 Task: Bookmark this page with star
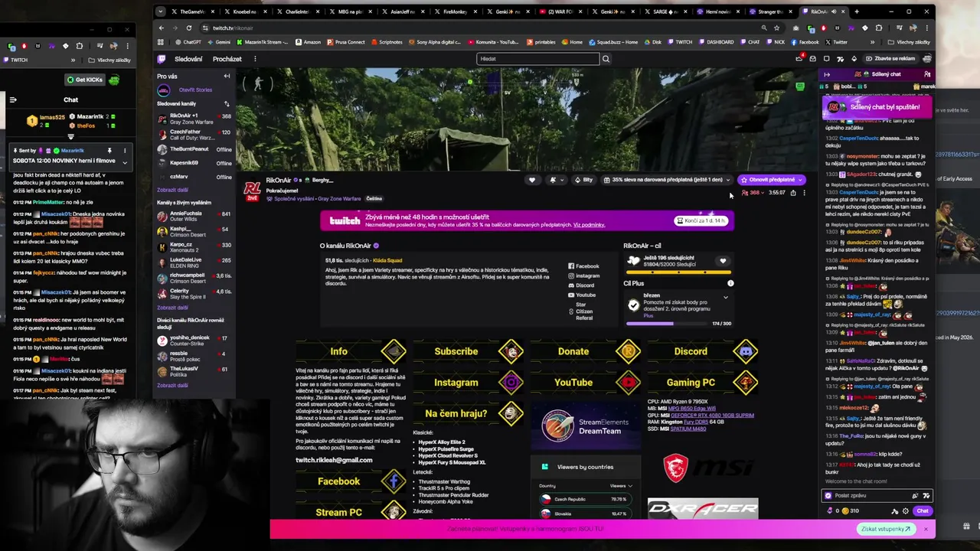coord(776,28)
